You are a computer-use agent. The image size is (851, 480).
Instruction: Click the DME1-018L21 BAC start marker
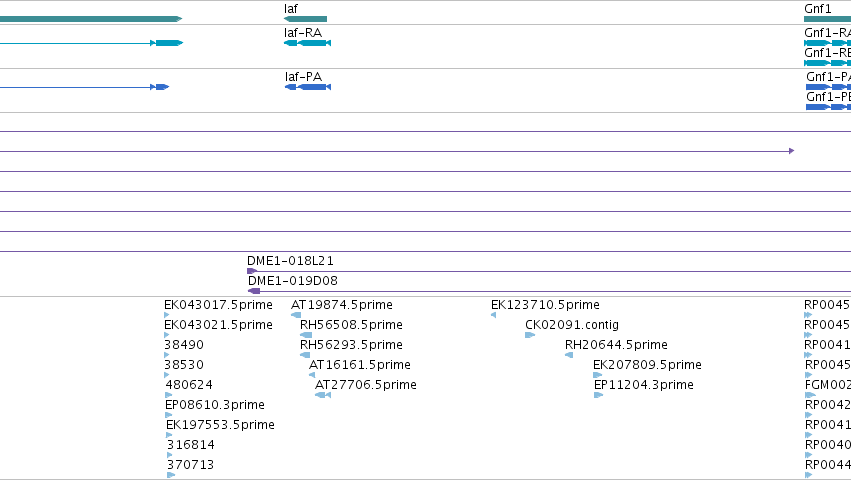(252, 271)
